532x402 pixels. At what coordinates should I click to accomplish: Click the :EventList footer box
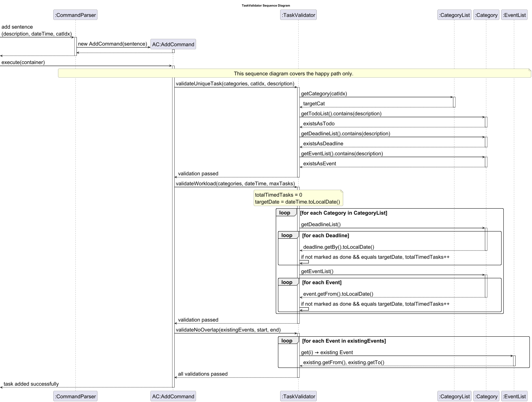tap(514, 396)
